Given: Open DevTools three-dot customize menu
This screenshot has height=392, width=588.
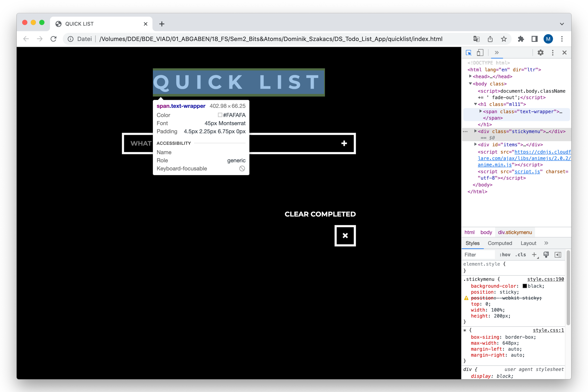Looking at the screenshot, I should point(553,53).
